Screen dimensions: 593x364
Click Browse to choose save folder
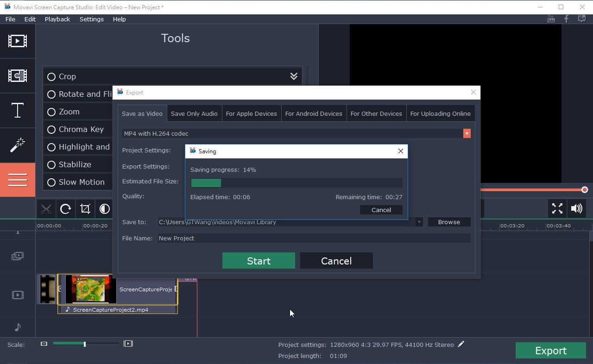click(x=449, y=222)
